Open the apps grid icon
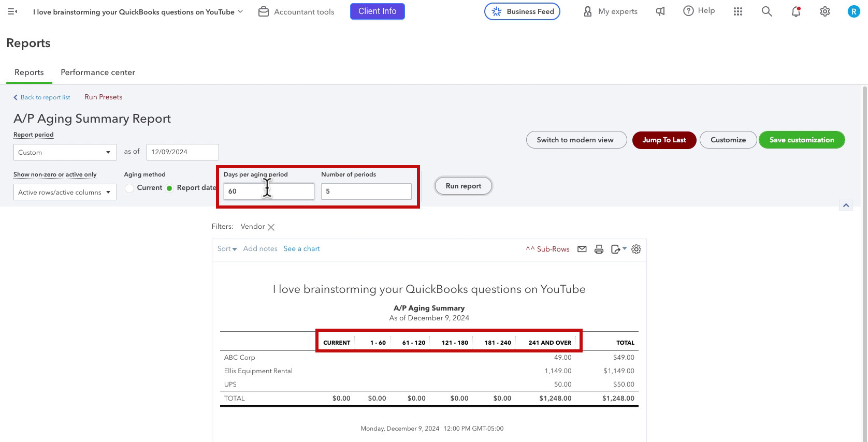868x442 pixels. click(x=738, y=11)
